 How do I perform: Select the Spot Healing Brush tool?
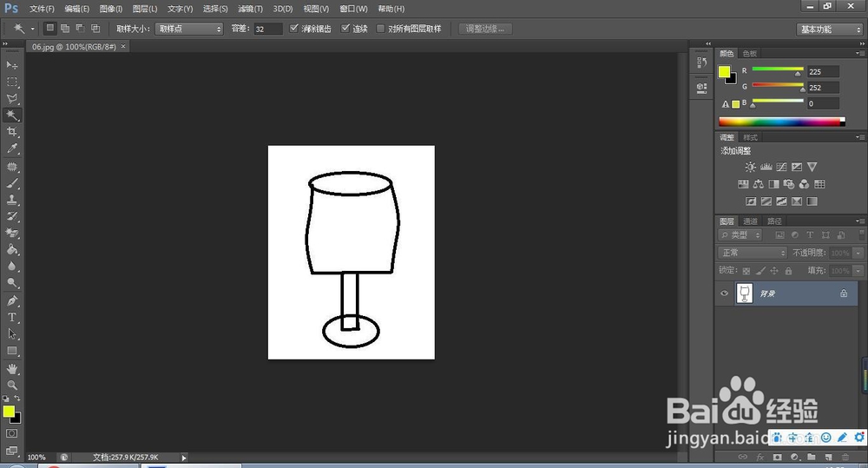[11, 167]
